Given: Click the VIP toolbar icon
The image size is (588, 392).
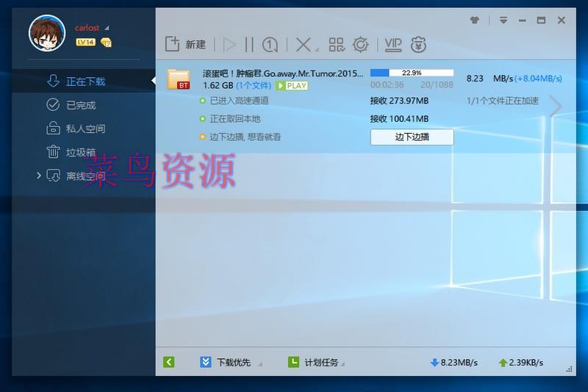Looking at the screenshot, I should coord(393,45).
